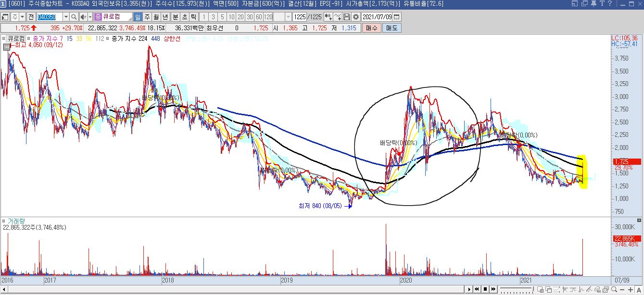Open the custom interval dropdown
Viewport: 644px width, 295px height.
[288, 17]
